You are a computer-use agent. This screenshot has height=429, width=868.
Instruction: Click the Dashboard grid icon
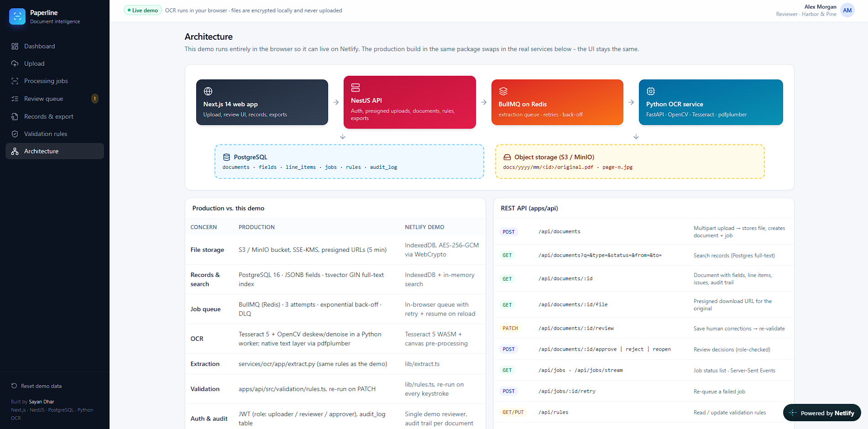point(15,46)
